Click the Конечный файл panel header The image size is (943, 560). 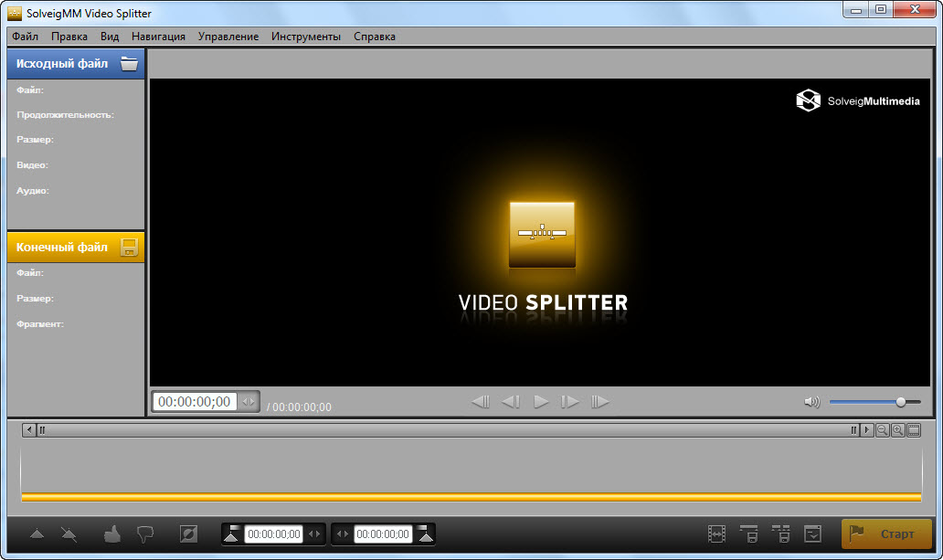point(76,248)
